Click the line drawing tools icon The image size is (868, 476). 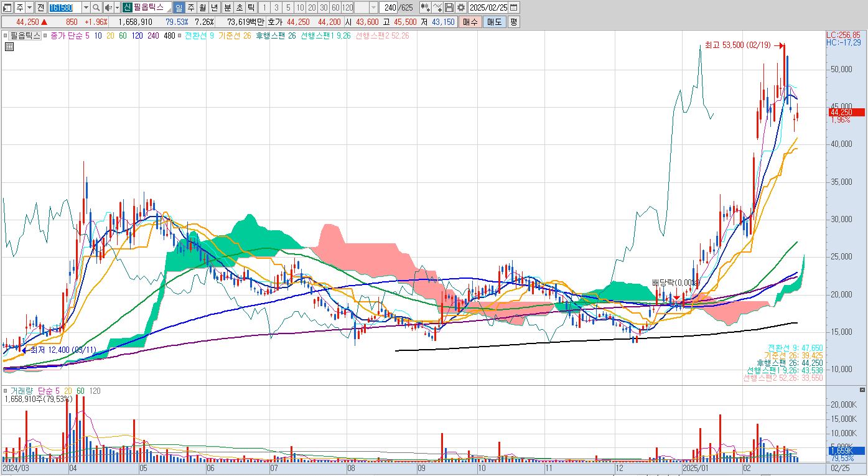coord(437,7)
